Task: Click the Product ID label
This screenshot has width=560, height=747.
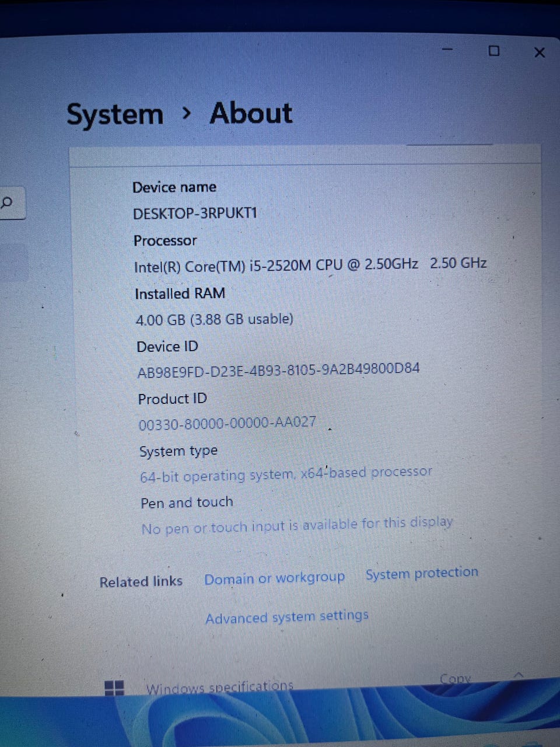Action: tap(172, 399)
